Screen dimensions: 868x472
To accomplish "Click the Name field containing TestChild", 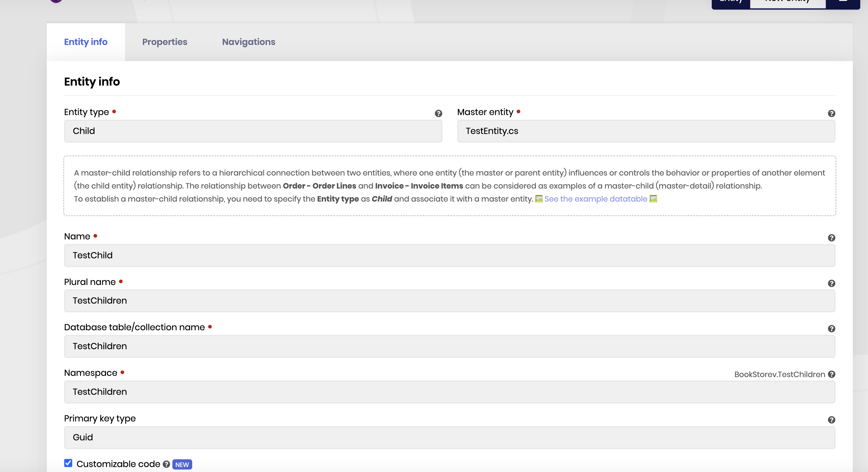I will click(449, 256).
